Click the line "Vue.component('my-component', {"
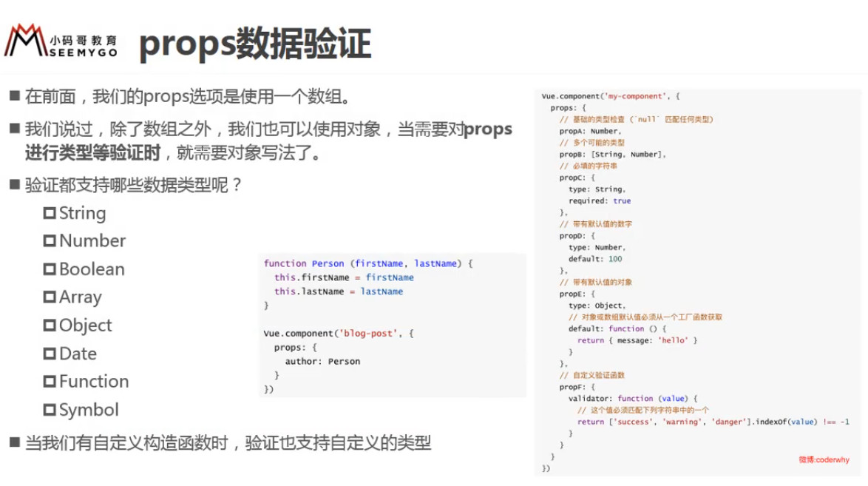Viewport: 868px width, 486px height. click(611, 96)
